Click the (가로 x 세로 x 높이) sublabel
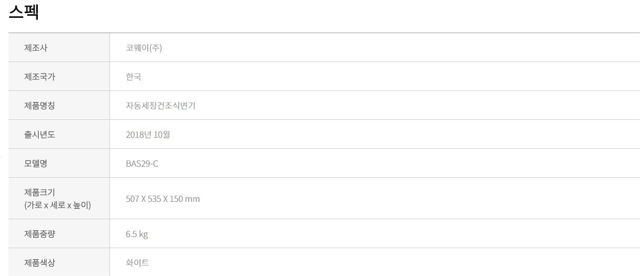This screenshot has height=276, width=644. tap(57, 205)
